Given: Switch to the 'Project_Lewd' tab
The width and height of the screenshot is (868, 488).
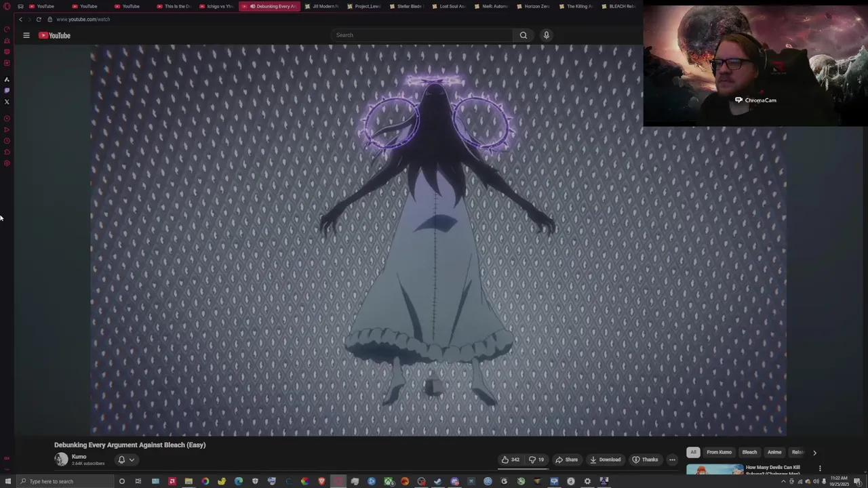Looking at the screenshot, I should point(364,6).
